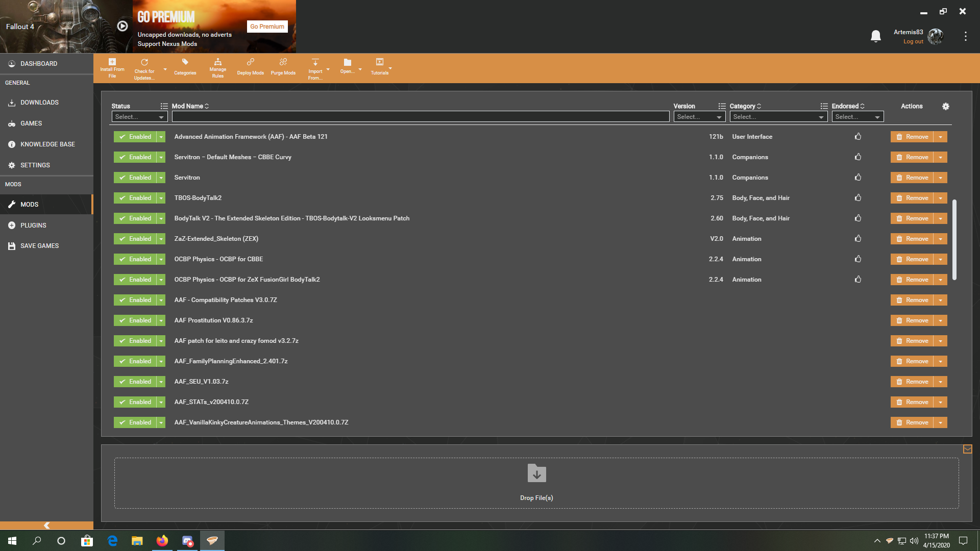Collapse the sidebar with the left chevron
The height and width of the screenshot is (551, 980).
46,525
